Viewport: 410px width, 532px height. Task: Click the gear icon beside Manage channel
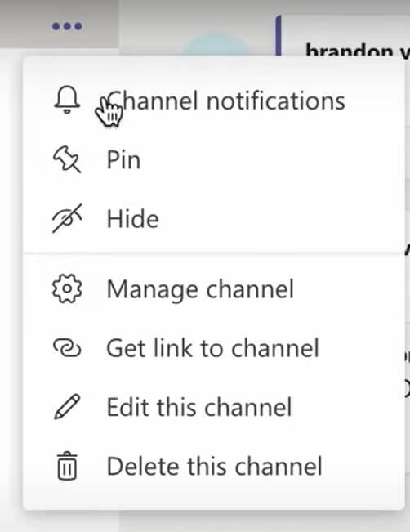[67, 288]
